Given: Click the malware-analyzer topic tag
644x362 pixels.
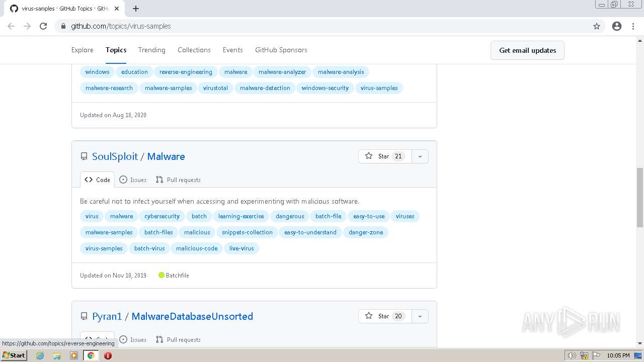Looking at the screenshot, I should [282, 72].
